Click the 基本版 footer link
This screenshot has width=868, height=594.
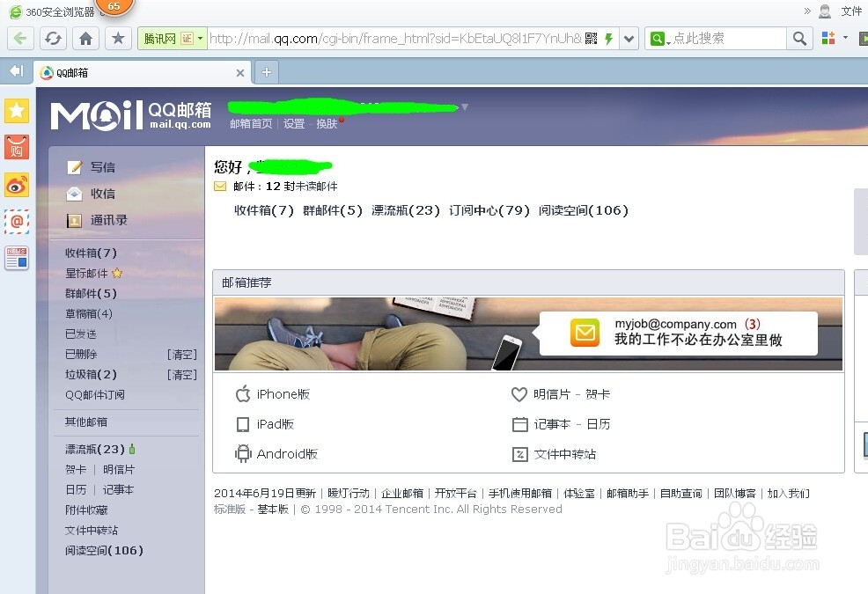pyautogui.click(x=273, y=510)
